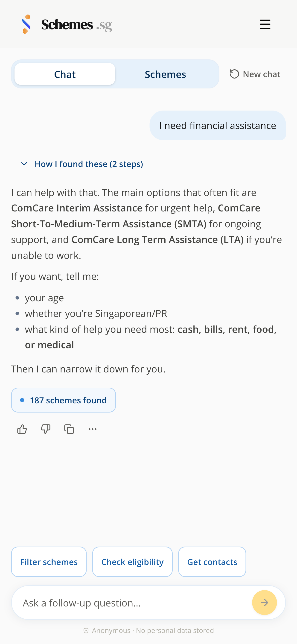Open the 187 schemes found results
Image resolution: width=297 pixels, height=644 pixels.
coord(64,400)
